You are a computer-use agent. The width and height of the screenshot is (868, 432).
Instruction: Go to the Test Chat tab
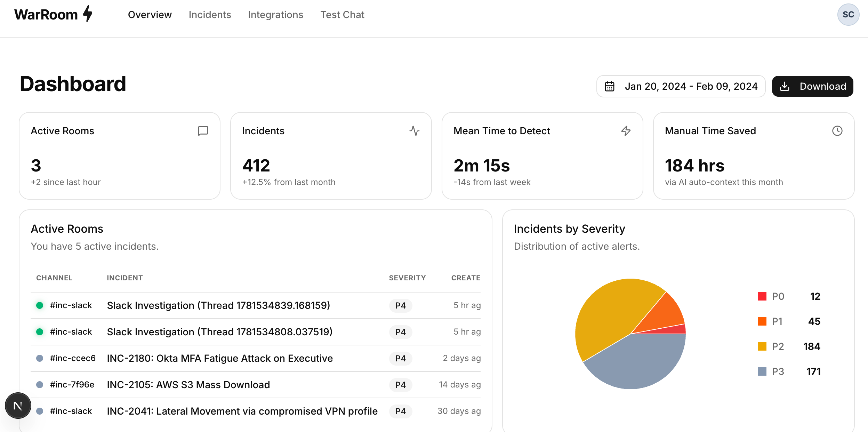(x=342, y=15)
